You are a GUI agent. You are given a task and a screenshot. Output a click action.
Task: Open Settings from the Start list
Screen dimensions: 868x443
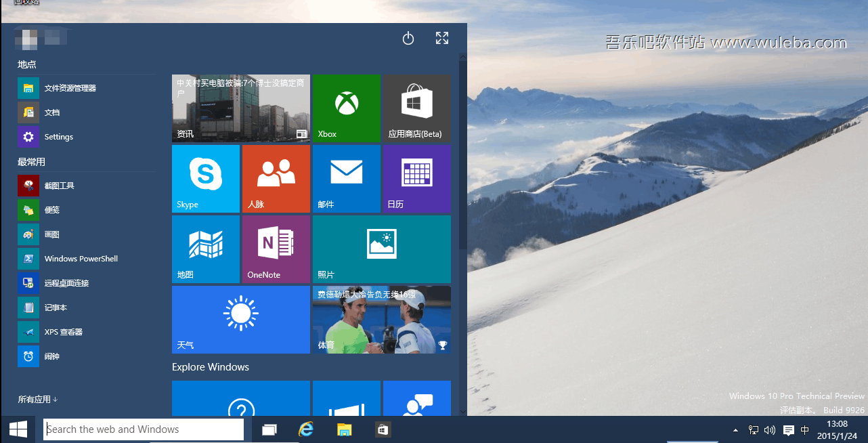click(x=86, y=137)
